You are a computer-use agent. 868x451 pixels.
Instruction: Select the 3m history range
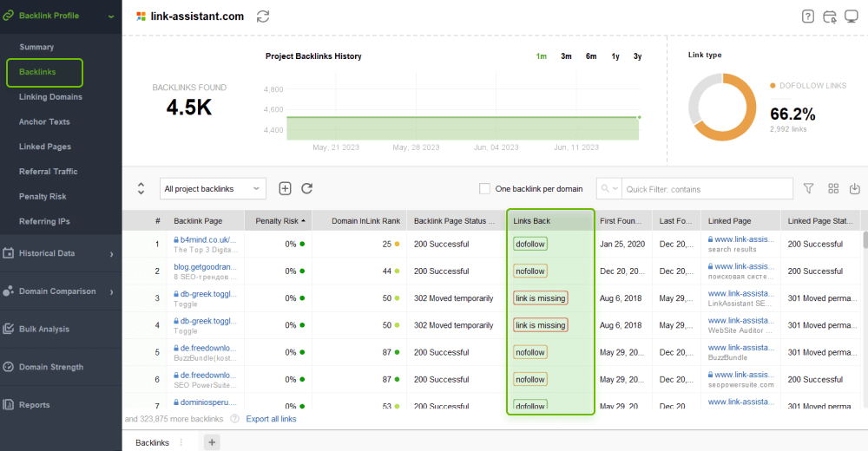click(x=566, y=56)
